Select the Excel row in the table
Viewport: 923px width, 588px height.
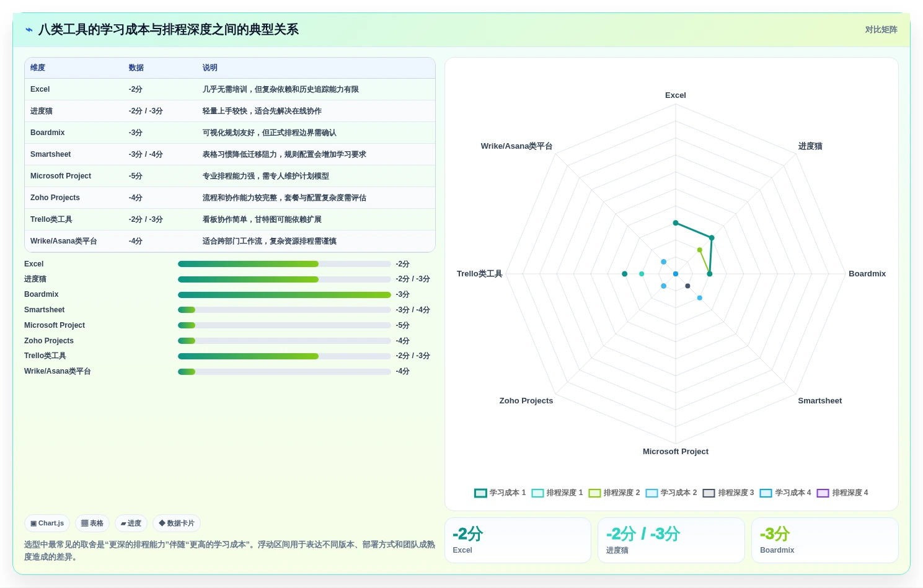click(x=230, y=89)
